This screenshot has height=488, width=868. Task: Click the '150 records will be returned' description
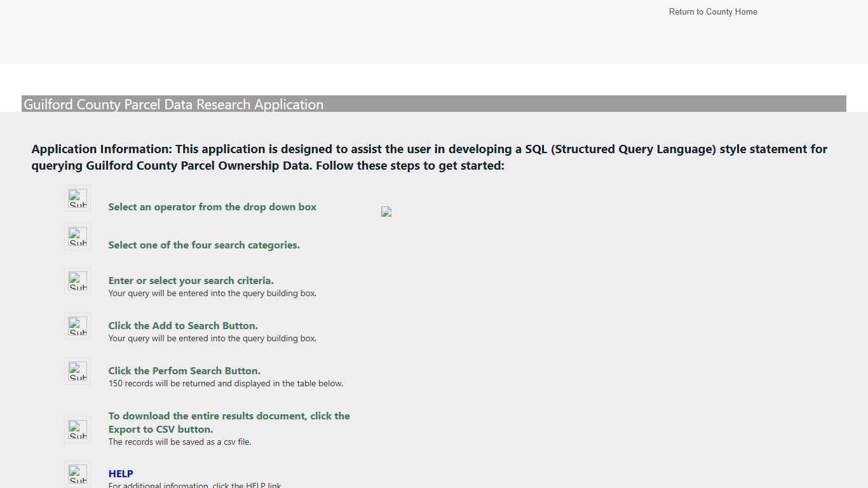pyautogui.click(x=226, y=384)
